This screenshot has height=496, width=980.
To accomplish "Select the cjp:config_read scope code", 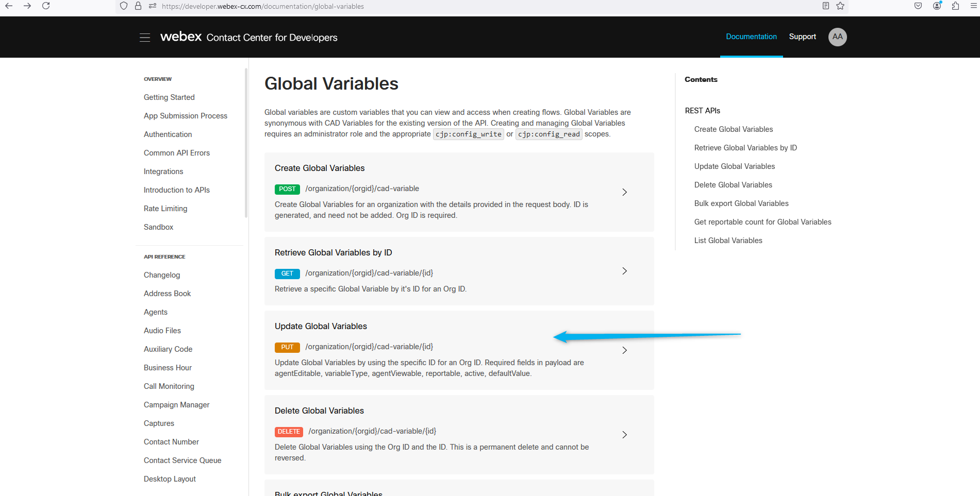I will pos(549,134).
